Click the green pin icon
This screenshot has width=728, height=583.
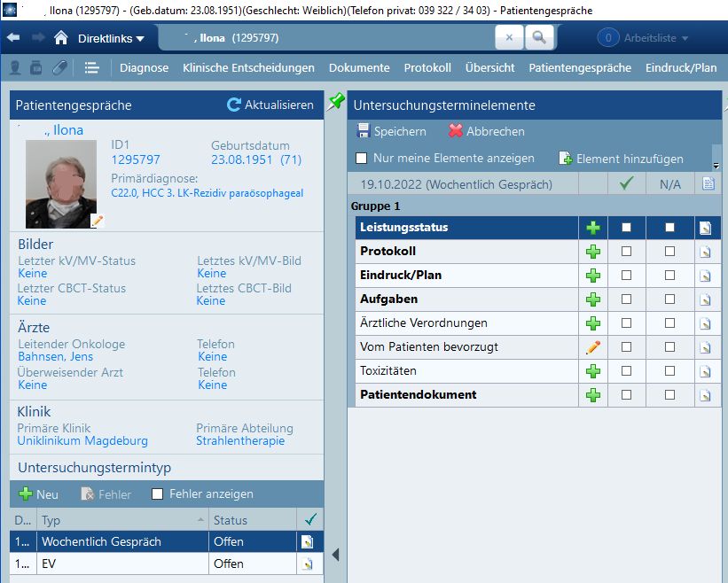coord(336,102)
